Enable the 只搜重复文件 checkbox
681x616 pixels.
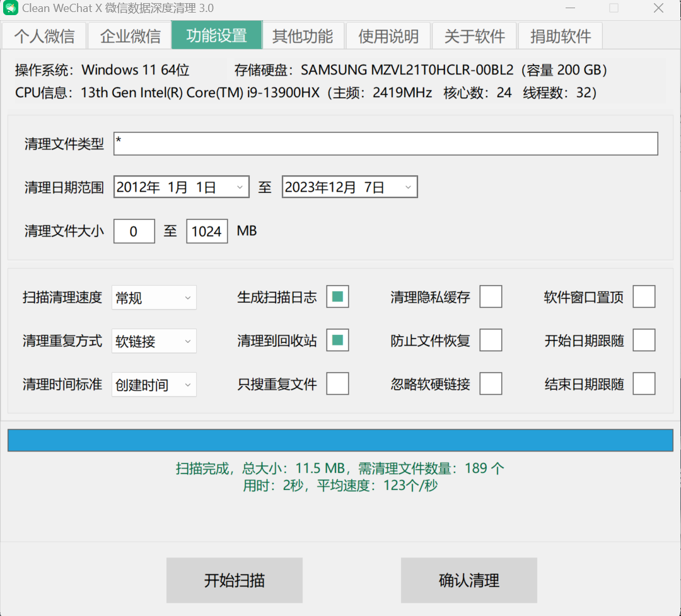pyautogui.click(x=337, y=383)
